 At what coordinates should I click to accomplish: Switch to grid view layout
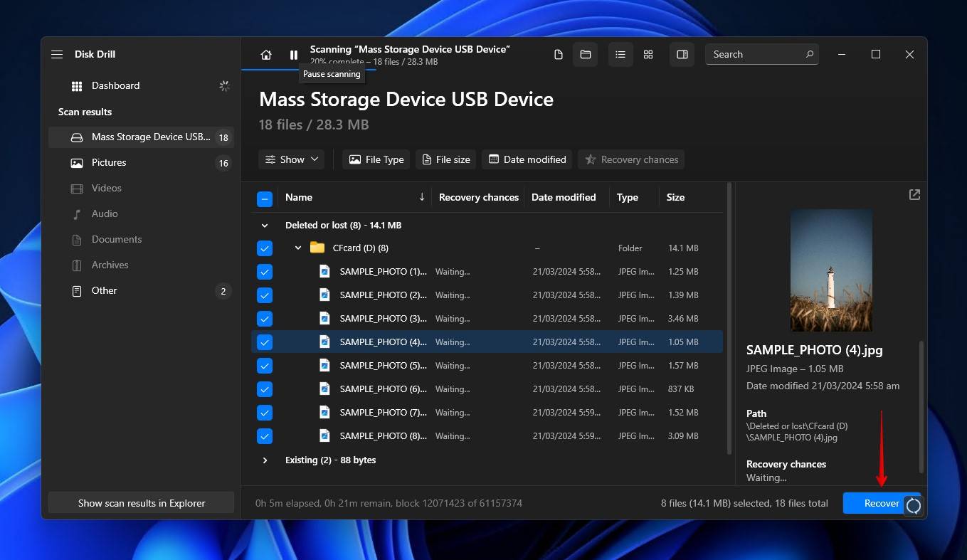(x=648, y=54)
